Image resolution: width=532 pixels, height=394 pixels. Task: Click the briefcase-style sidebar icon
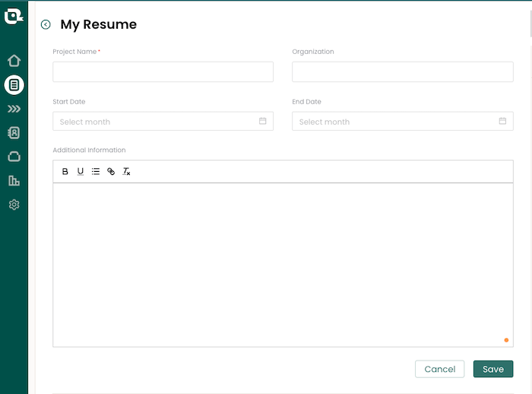[14, 157]
